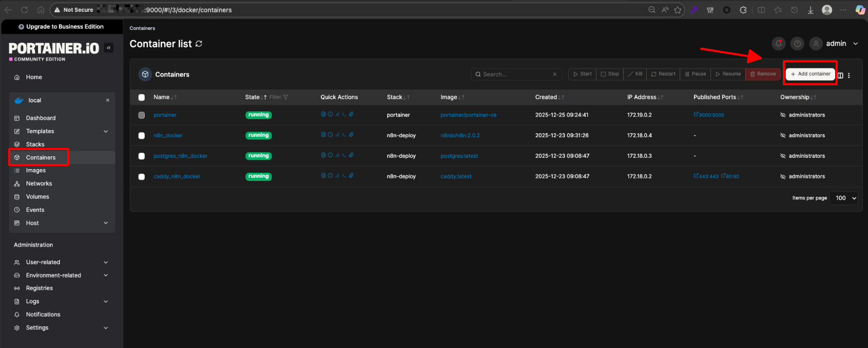Expand Settings section in sidebar
The image size is (868, 348).
106,327
